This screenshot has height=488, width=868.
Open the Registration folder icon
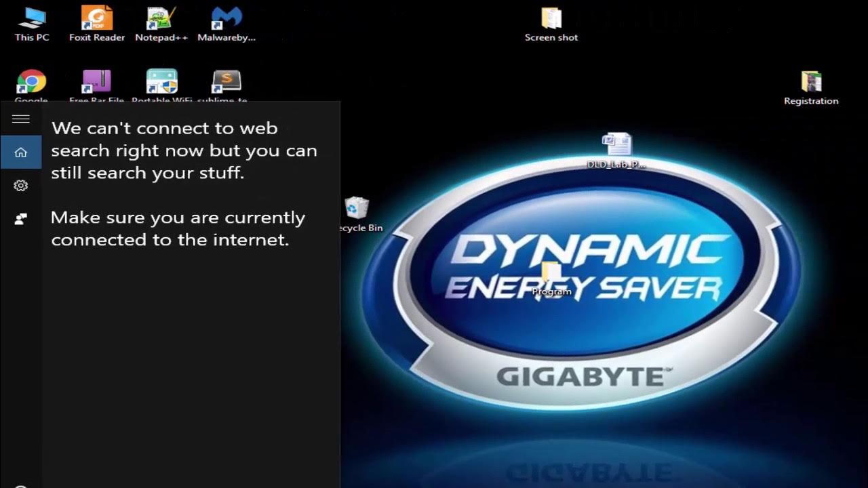tap(811, 88)
